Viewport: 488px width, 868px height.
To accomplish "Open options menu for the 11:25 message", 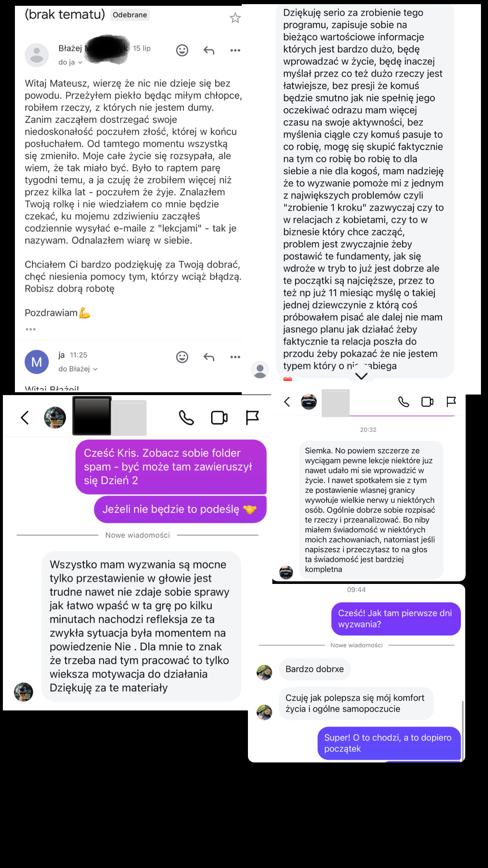I will (x=235, y=357).
